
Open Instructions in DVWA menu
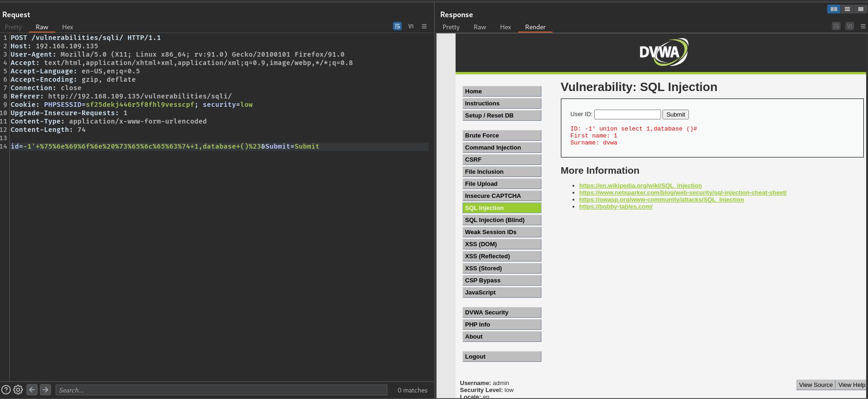tap(502, 104)
